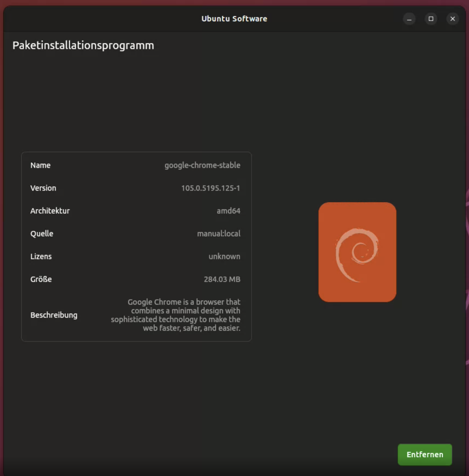469x476 pixels.
Task: Click the Lizens field showing unknown
Action: 224,256
